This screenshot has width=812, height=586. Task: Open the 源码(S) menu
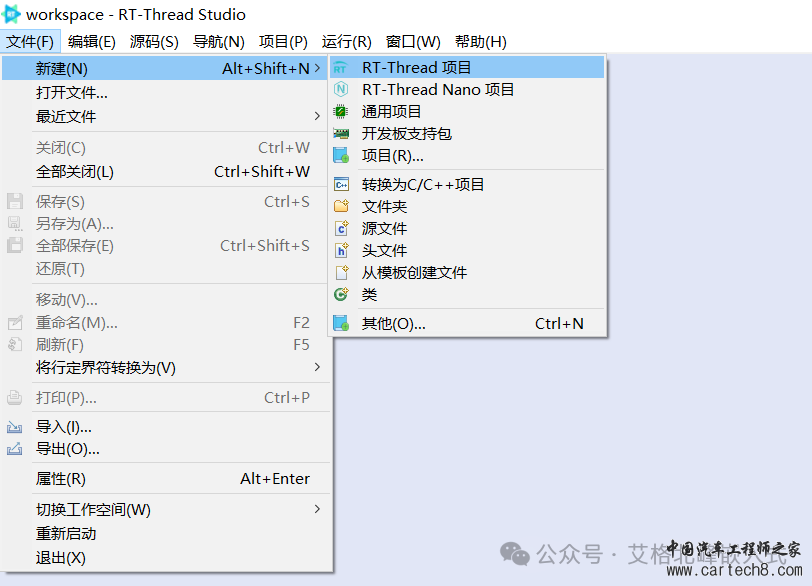point(154,41)
